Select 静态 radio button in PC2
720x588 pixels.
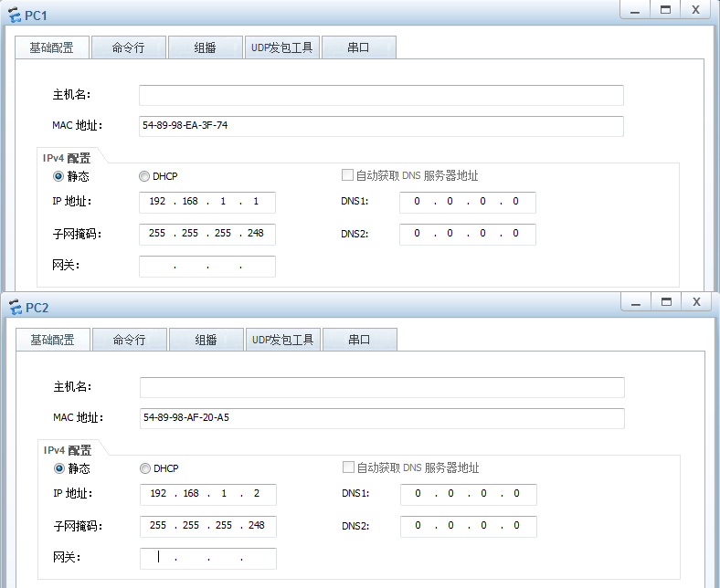coord(59,468)
